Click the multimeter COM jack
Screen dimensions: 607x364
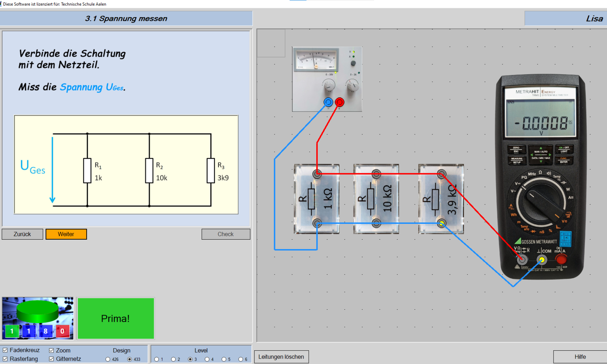(x=542, y=260)
